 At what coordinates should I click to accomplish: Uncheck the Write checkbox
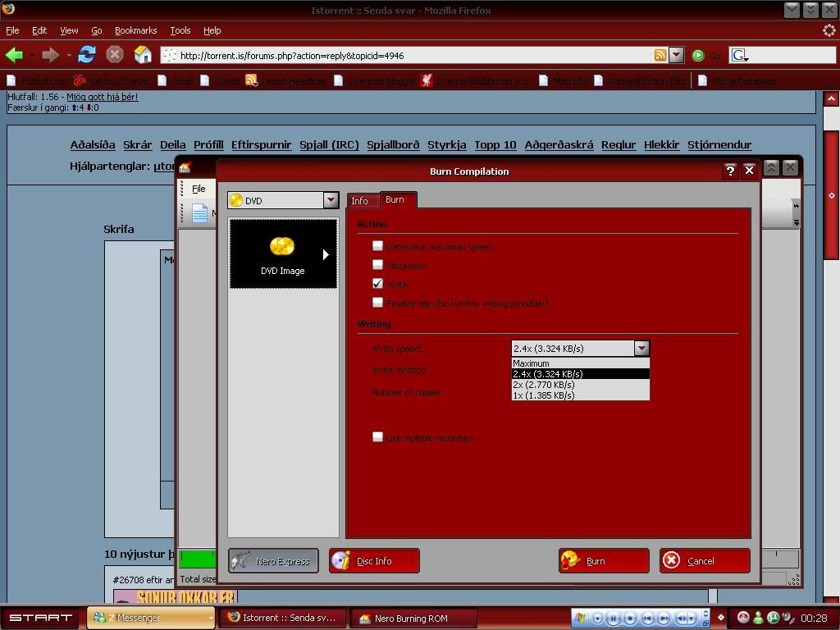[x=377, y=284]
